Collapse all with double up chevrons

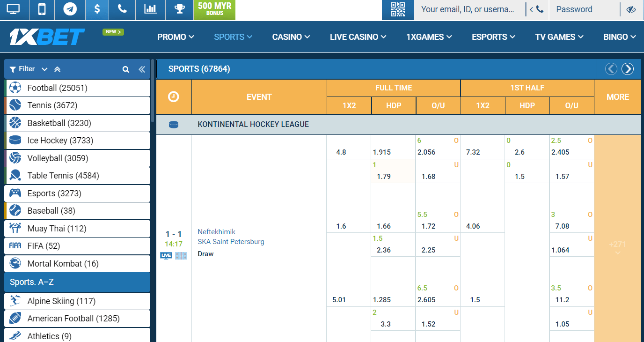tap(57, 69)
